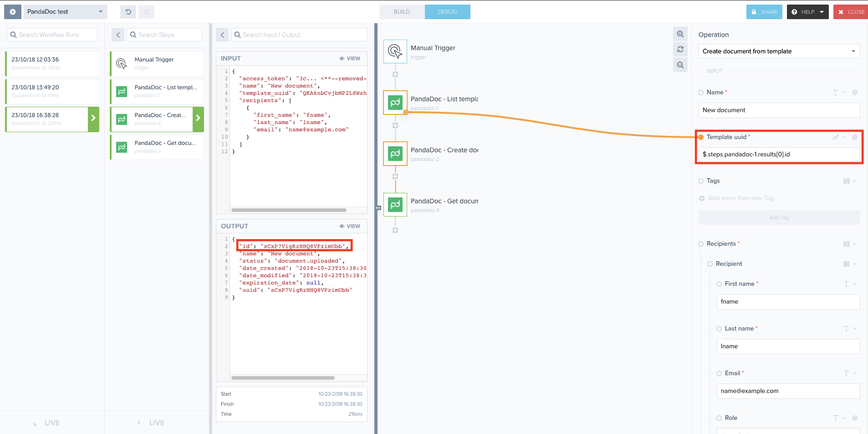
Task: Select the Manual Trigger node icon
Action: tap(395, 51)
